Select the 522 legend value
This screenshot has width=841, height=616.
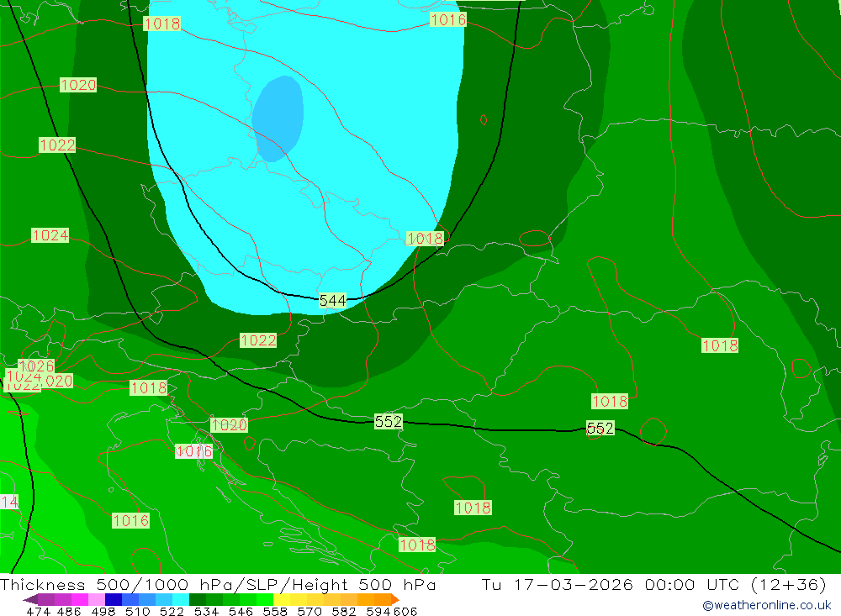tap(172, 611)
